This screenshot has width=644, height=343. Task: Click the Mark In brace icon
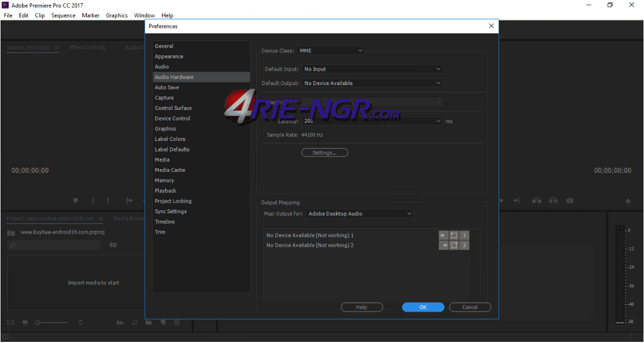point(93,200)
